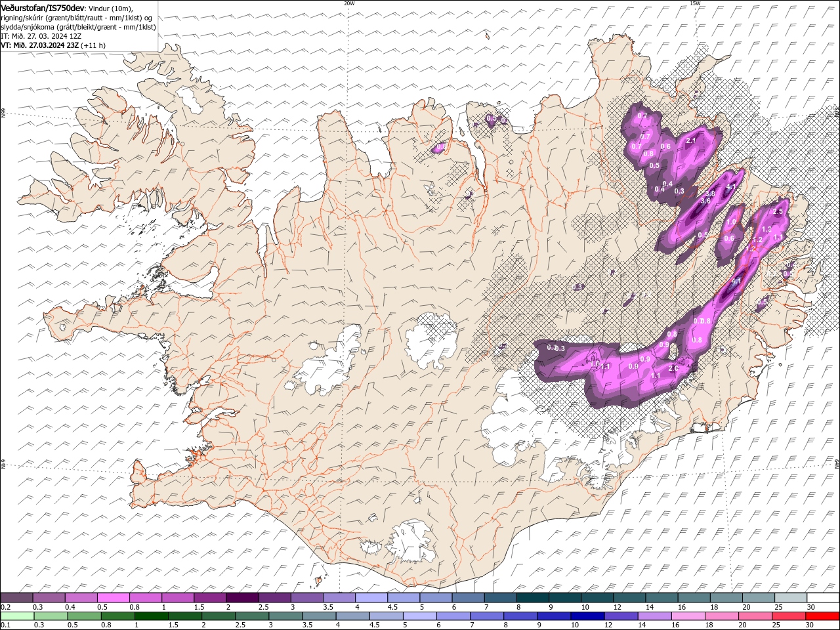This screenshot has height=630, width=840.
Task: Click the 1.0 snowfall value on the map
Action: tap(732, 222)
